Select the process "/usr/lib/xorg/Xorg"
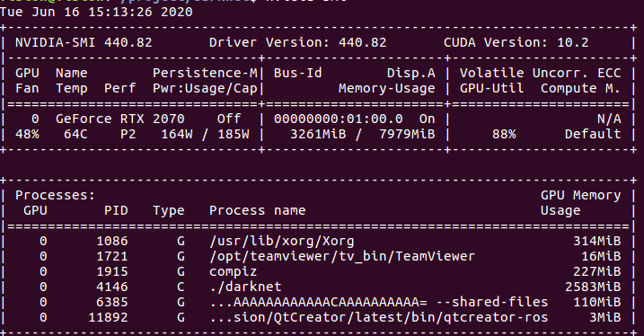The image size is (644, 336). 282,242
